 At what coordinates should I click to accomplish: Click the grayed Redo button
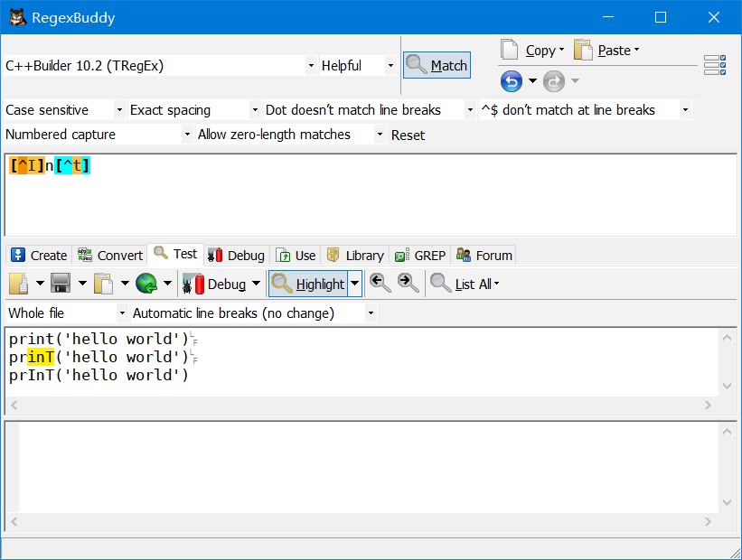(x=554, y=81)
